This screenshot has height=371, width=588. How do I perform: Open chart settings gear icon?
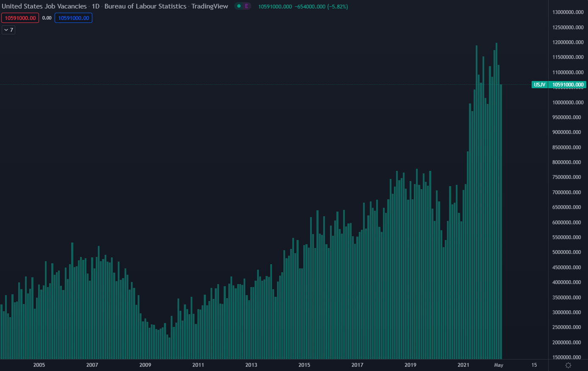tap(568, 365)
